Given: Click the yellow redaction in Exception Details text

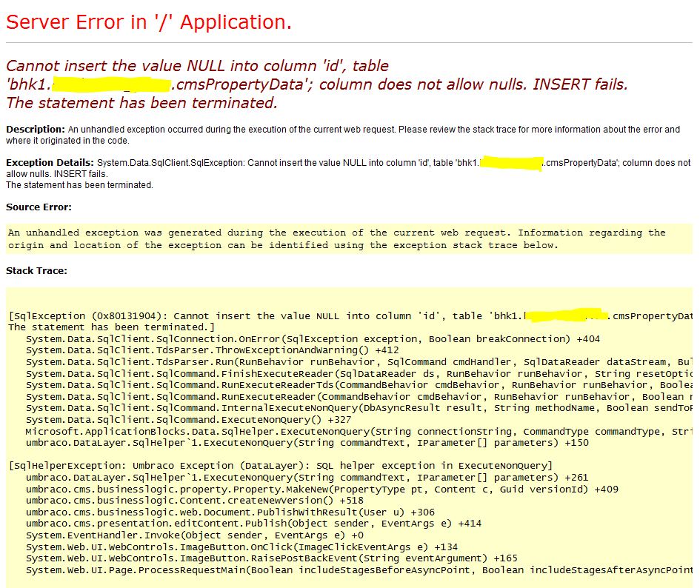Looking at the screenshot, I should coord(511,162).
